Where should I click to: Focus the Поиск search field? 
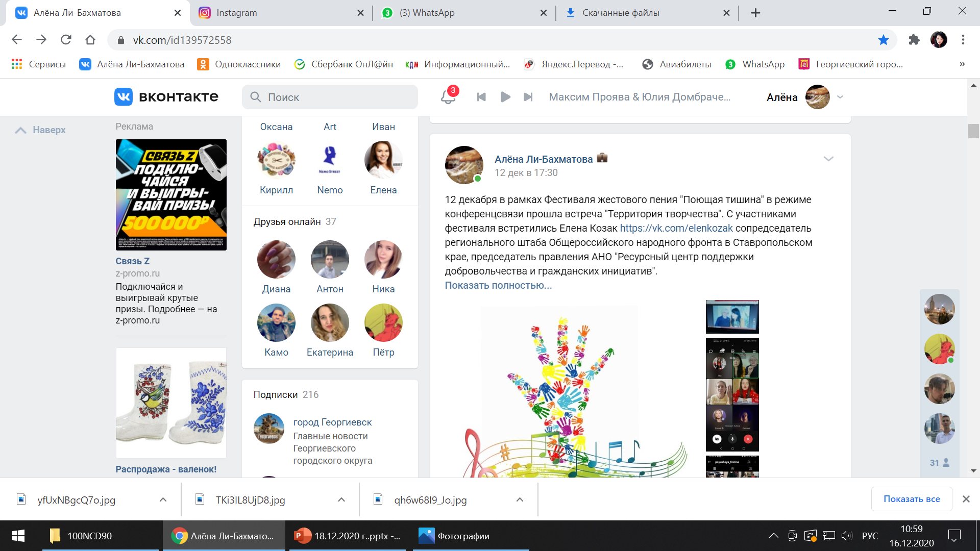[x=330, y=97]
